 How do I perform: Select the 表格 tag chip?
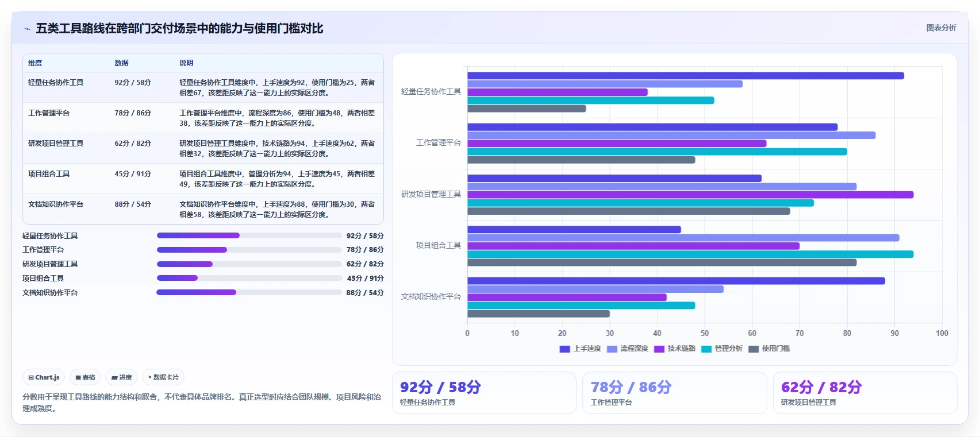85,377
